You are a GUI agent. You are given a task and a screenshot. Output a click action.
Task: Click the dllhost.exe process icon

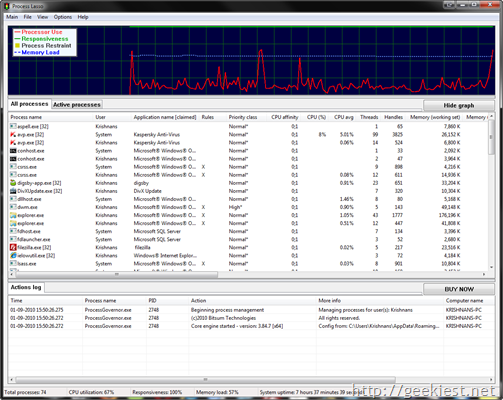pos(13,199)
